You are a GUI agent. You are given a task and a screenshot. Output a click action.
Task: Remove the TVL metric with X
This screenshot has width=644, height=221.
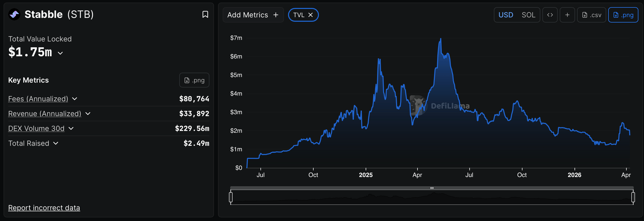point(311,15)
